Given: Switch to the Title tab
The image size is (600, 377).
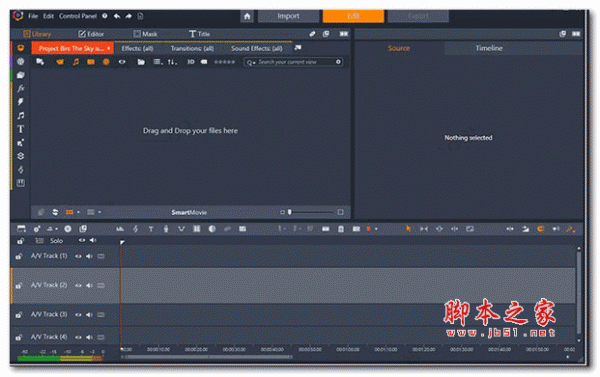Looking at the screenshot, I should pyautogui.click(x=199, y=34).
